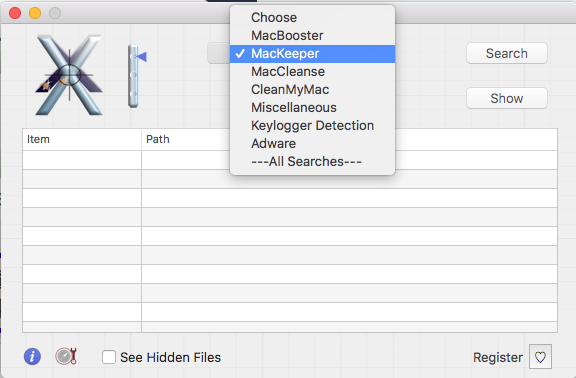This screenshot has width=576, height=378.
Task: Click the heart icon beside Register
Action: (x=540, y=357)
